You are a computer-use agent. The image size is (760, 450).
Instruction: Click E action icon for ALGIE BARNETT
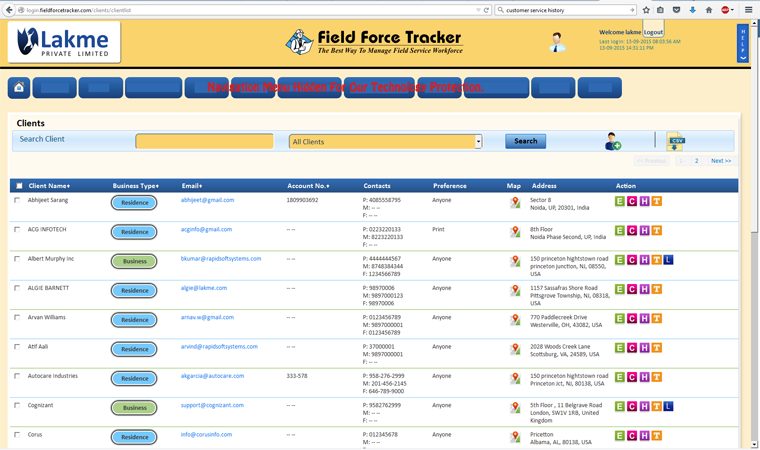(x=619, y=289)
